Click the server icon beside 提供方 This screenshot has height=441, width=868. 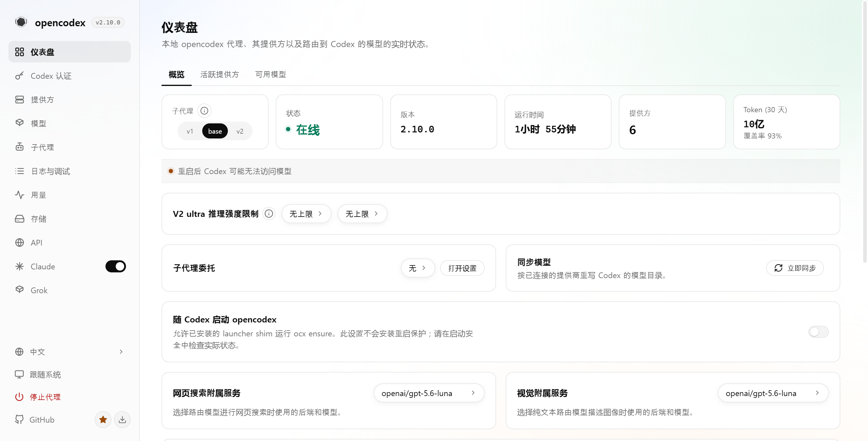coord(20,100)
